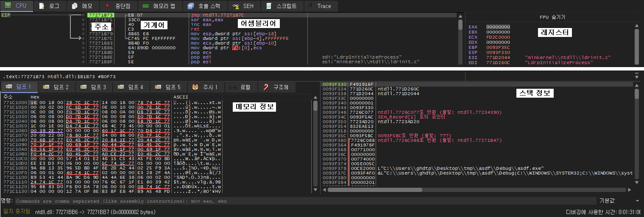This screenshot has width=644, height=217.
Task: Select ESP register value 0093F330
Action: click(498, 53)
